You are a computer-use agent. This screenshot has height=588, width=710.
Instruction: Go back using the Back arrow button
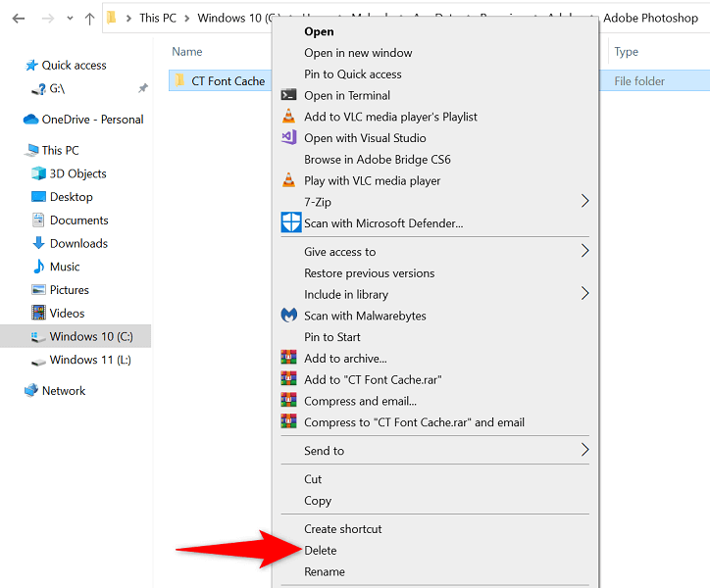tap(19, 18)
